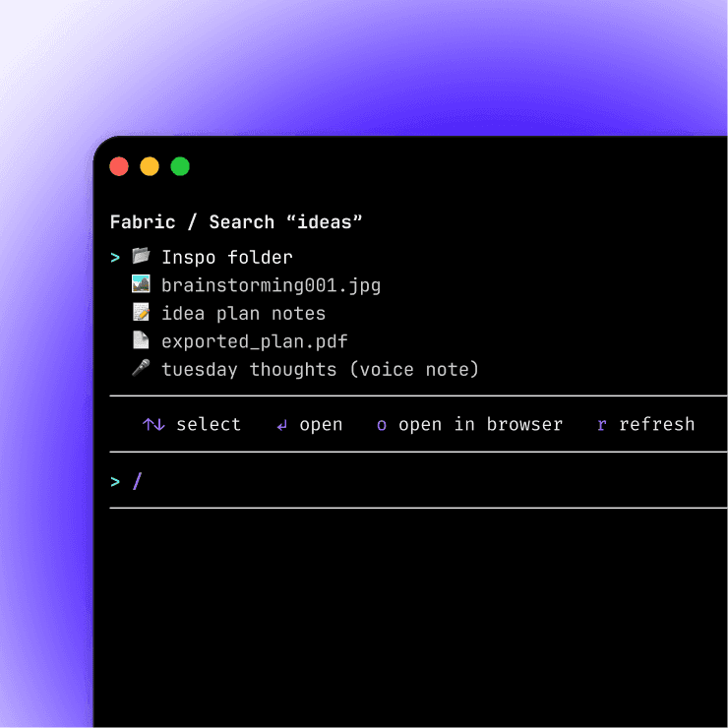This screenshot has height=728, width=728.
Task: Click the 'Fabric / Search “ideas”' heading
Action: click(x=236, y=222)
